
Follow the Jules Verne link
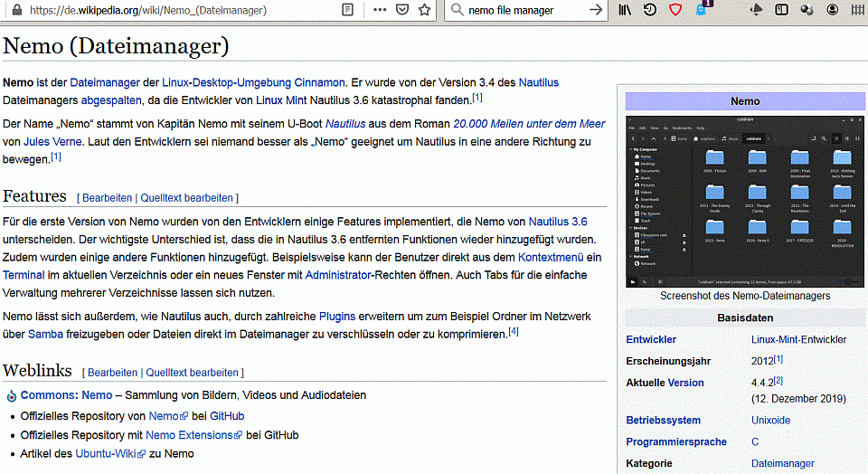(52, 141)
